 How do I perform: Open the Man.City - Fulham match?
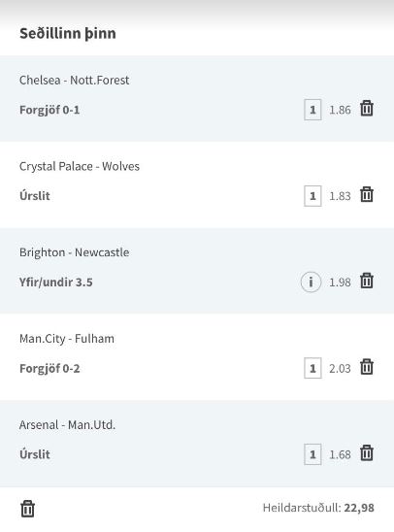point(67,339)
